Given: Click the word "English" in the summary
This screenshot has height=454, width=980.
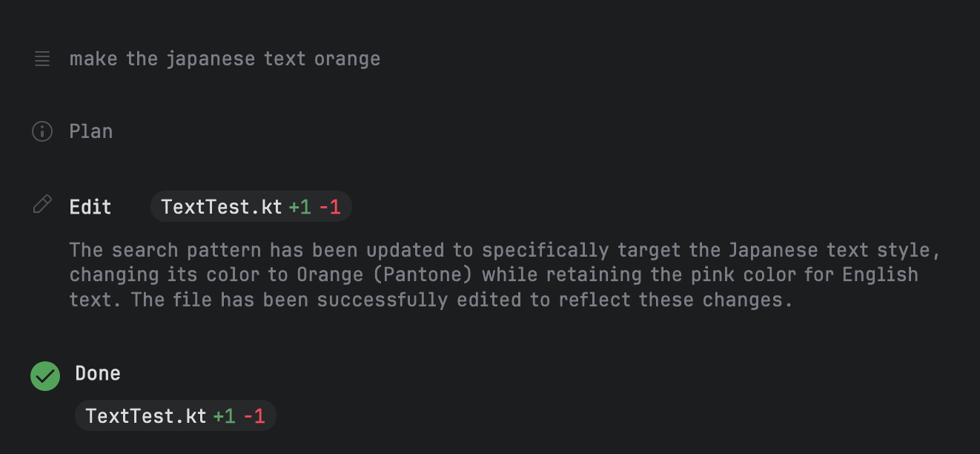Looking at the screenshot, I should tap(881, 274).
